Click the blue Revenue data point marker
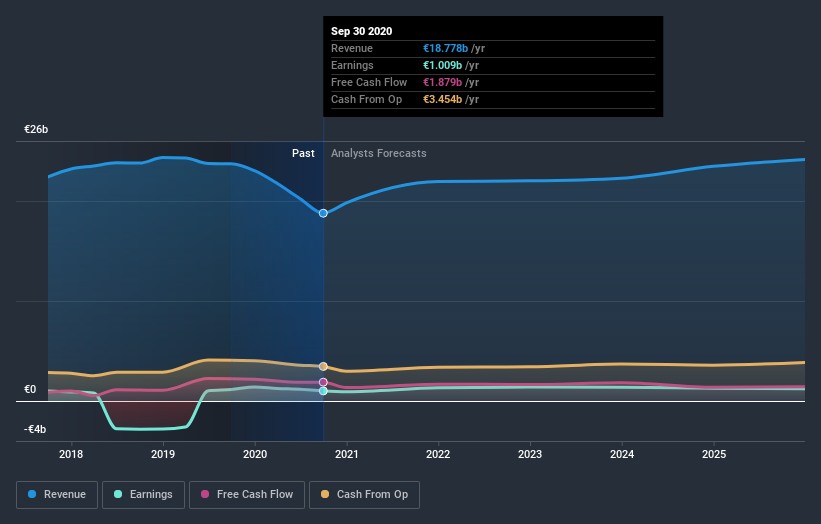Screen dimensions: 821x524 tap(323, 213)
